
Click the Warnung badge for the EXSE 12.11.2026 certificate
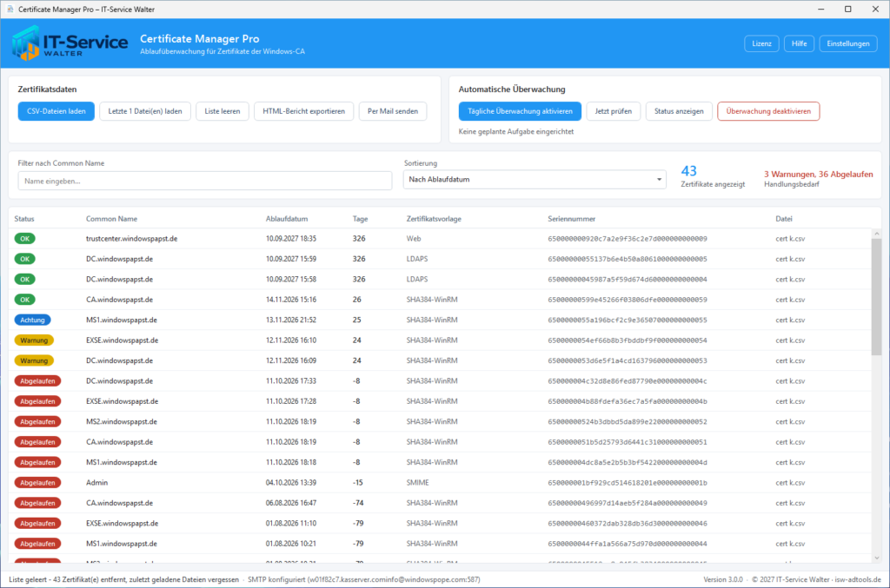point(34,340)
